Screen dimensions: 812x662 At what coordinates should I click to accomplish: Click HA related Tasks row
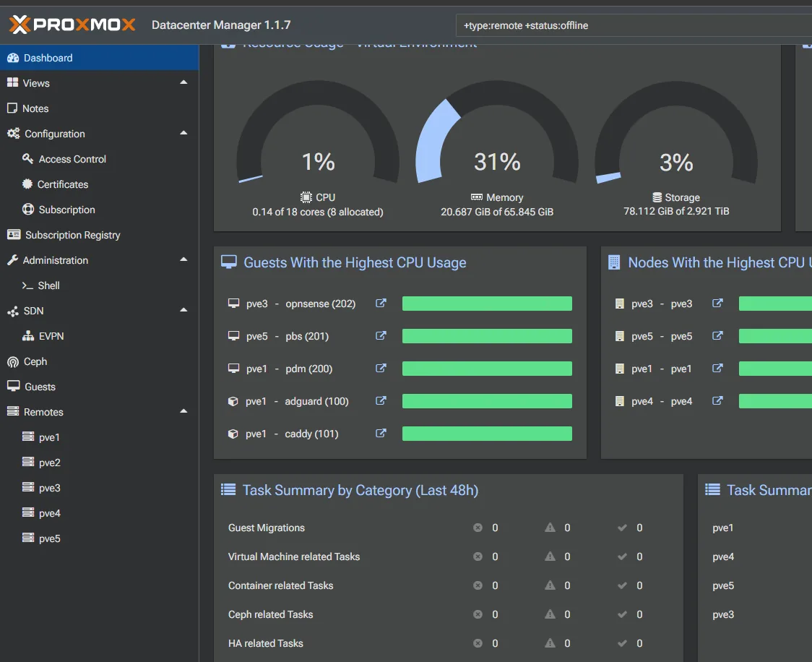coord(448,643)
